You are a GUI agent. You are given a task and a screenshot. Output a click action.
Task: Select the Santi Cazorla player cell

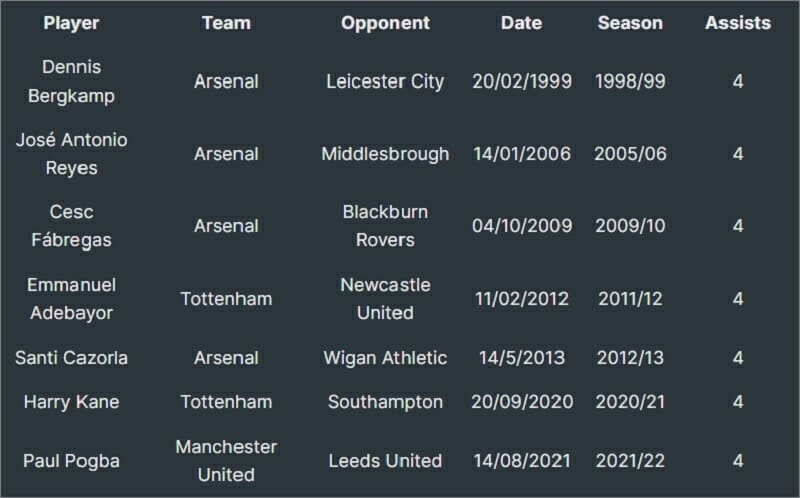[71, 358]
